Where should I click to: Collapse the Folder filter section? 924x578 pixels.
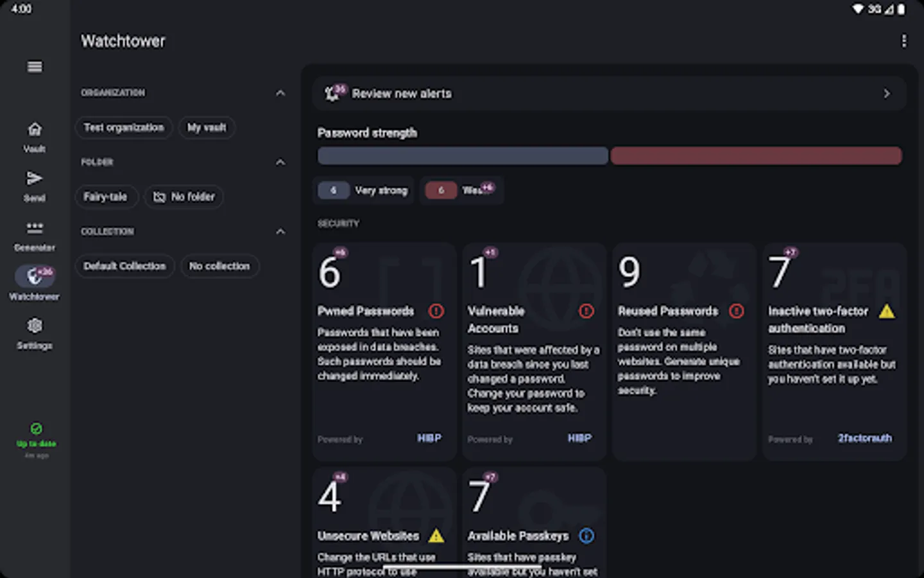(x=280, y=162)
